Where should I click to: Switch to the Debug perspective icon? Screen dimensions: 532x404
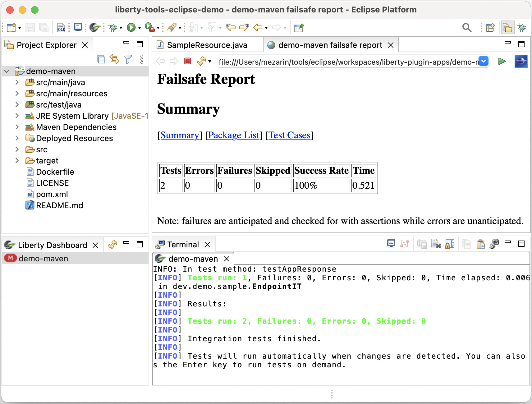click(x=522, y=28)
